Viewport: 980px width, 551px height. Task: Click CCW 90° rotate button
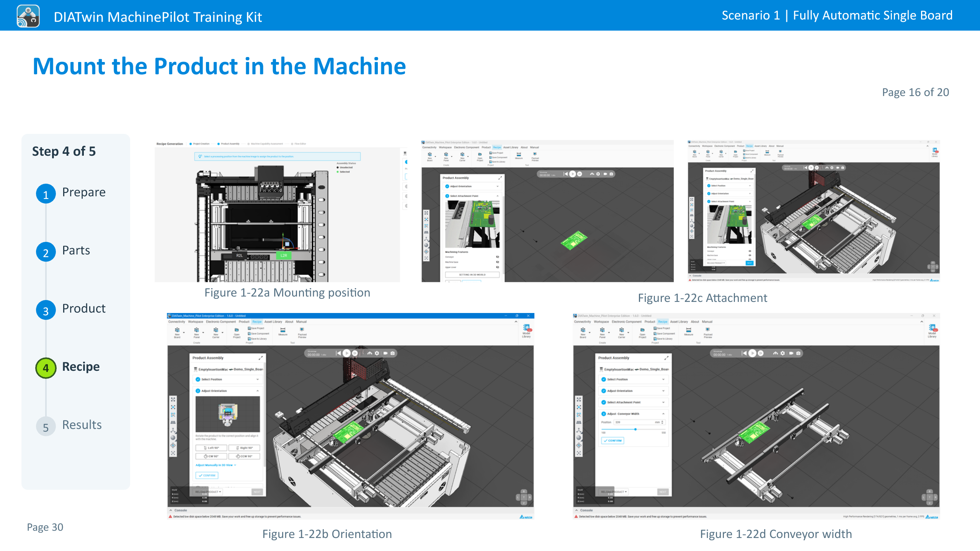point(244,456)
